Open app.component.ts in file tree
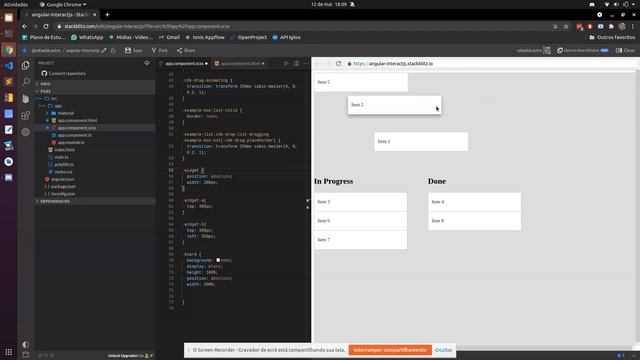Viewport: 640px width, 360px height. (x=75, y=135)
